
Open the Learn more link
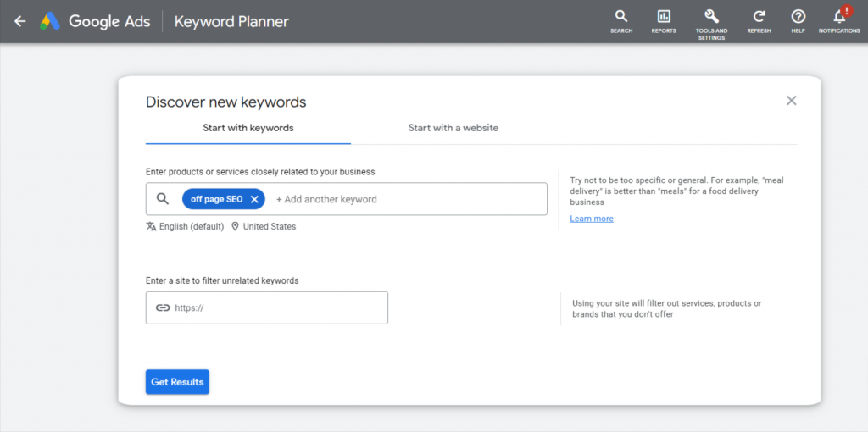pos(592,219)
